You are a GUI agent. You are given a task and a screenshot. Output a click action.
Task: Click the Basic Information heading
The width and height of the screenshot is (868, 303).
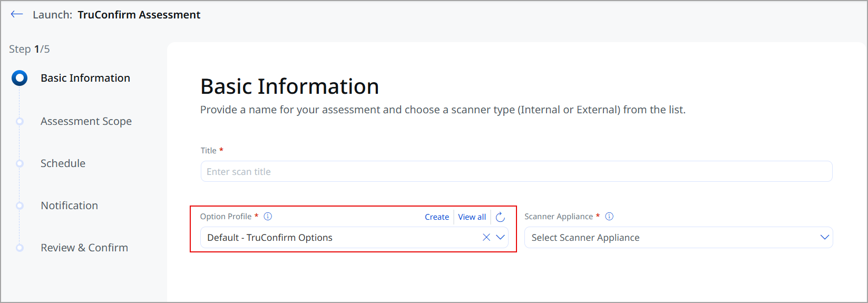click(290, 86)
